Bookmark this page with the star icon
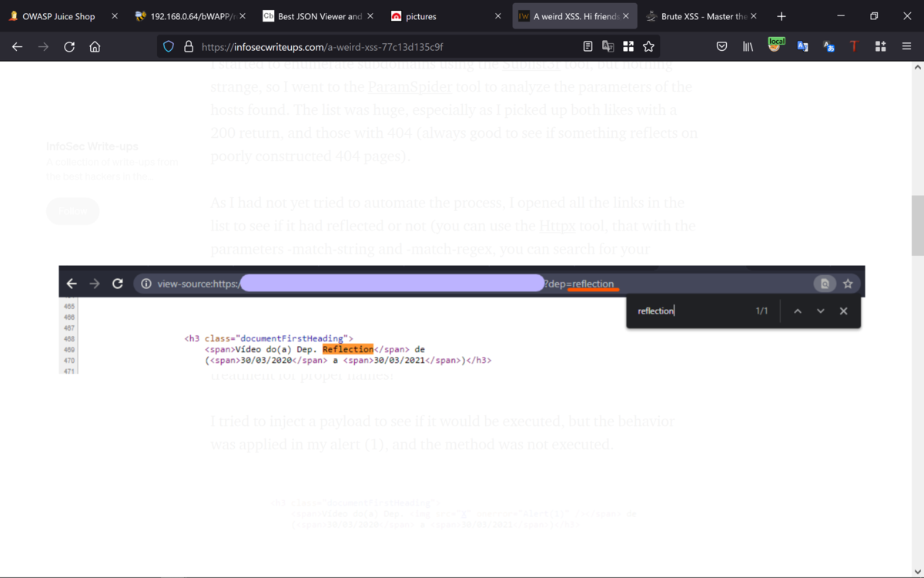 [649, 46]
